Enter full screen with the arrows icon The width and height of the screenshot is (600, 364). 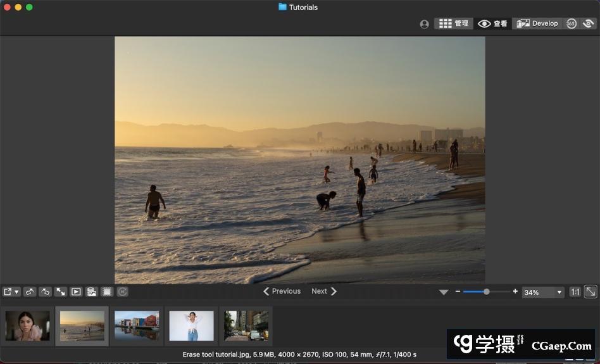click(61, 292)
